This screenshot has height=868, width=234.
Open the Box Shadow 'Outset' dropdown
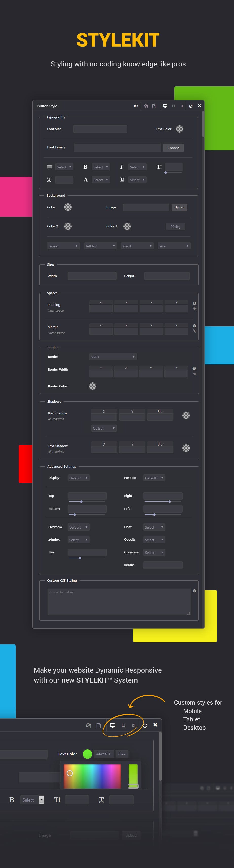click(104, 428)
